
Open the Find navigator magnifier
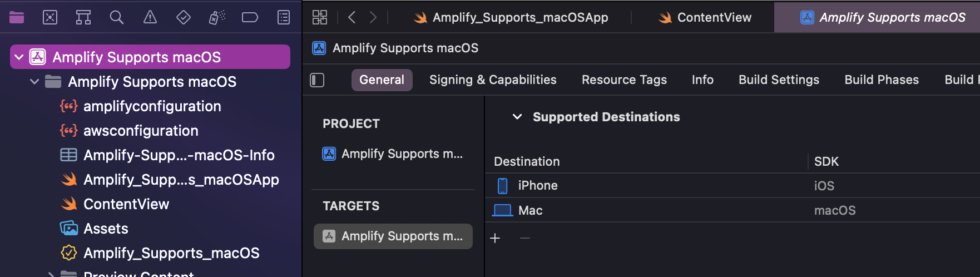(117, 17)
